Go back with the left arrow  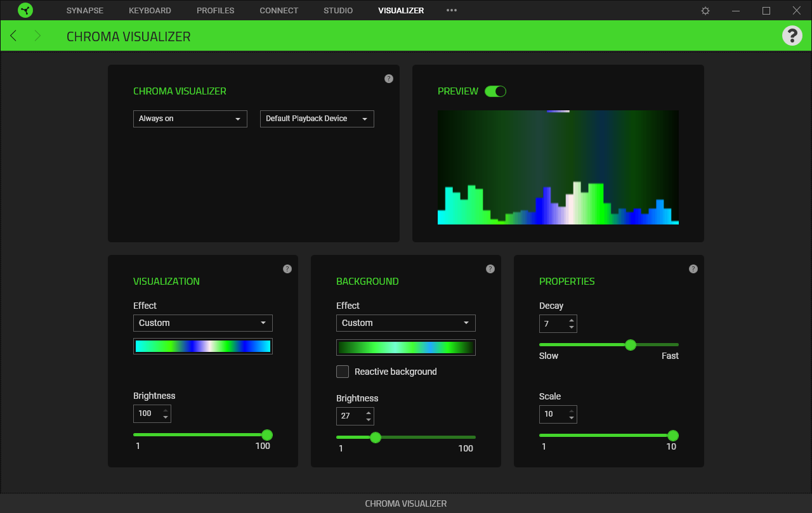click(x=13, y=36)
